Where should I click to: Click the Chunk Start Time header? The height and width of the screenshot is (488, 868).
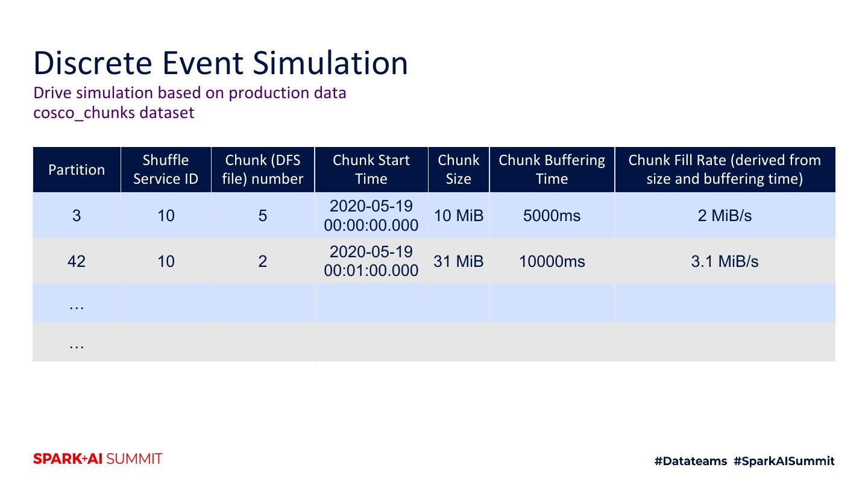pyautogui.click(x=371, y=170)
